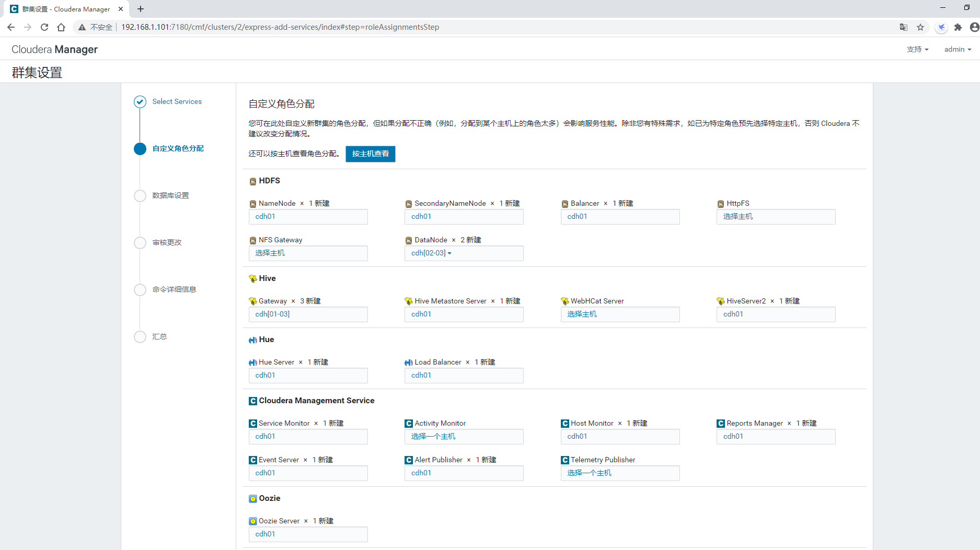Click Event Server cdh01 host field
The height and width of the screenshot is (550, 980).
pyautogui.click(x=308, y=473)
